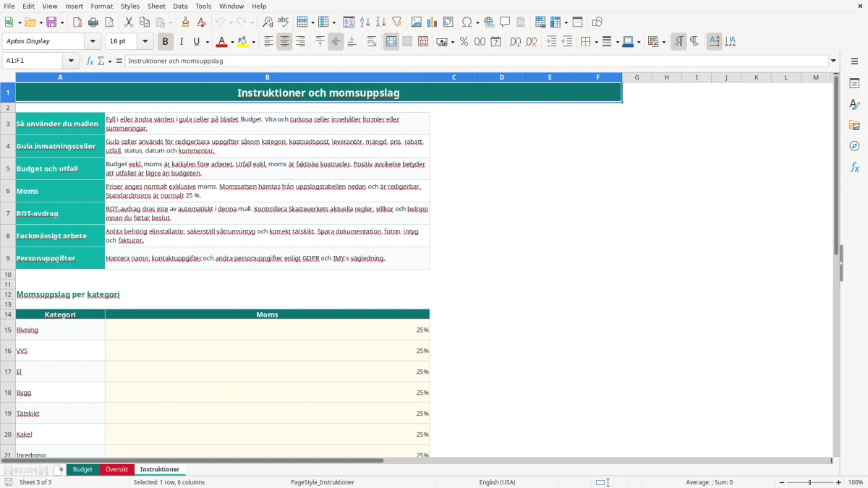Open the File menu
Viewport: 868px width, 488px height.
pyautogui.click(x=9, y=6)
